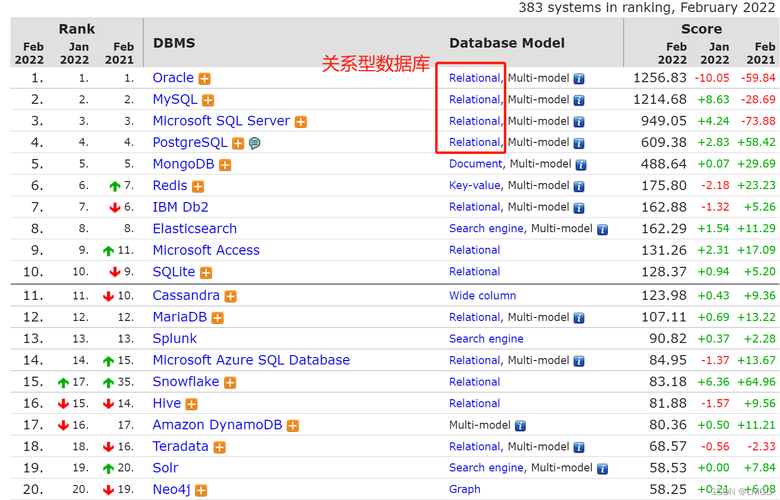The width and height of the screenshot is (780, 500).
Task: Click Search engine link in Elasticsearch row
Action: pyautogui.click(x=486, y=229)
